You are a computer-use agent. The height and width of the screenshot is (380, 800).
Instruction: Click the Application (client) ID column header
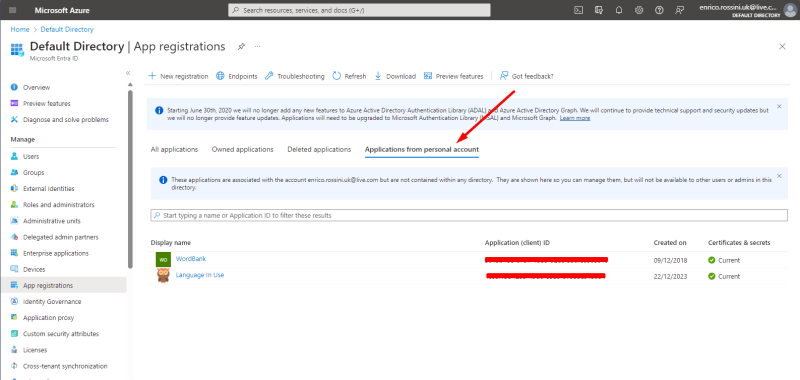(x=517, y=243)
